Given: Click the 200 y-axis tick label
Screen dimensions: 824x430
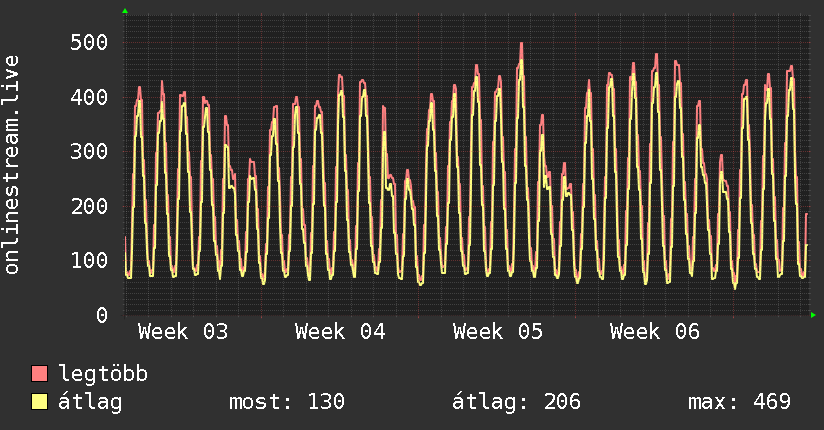Looking at the screenshot, I should tap(89, 206).
